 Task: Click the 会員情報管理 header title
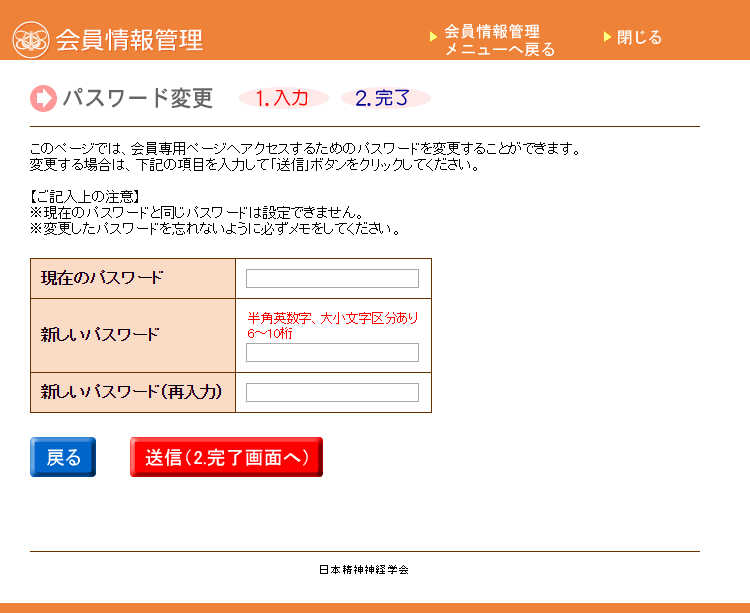pyautogui.click(x=130, y=40)
